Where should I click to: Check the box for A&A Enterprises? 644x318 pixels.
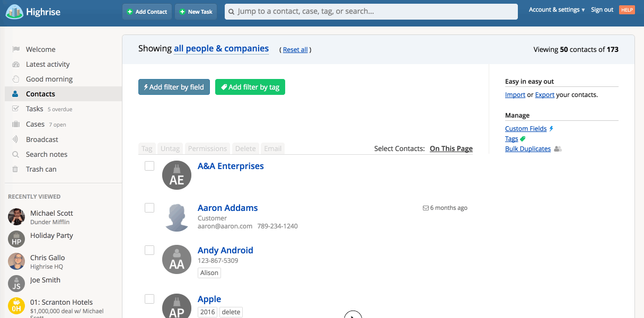149,166
